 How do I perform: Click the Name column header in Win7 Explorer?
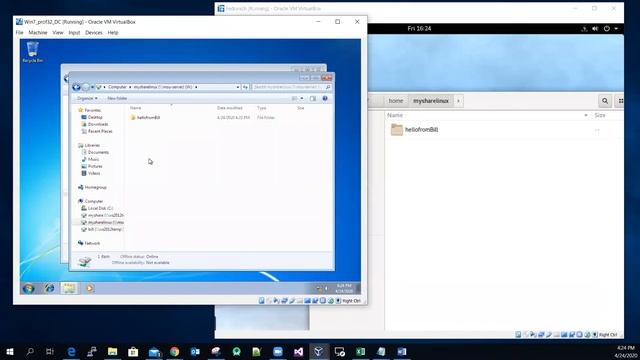[136, 108]
